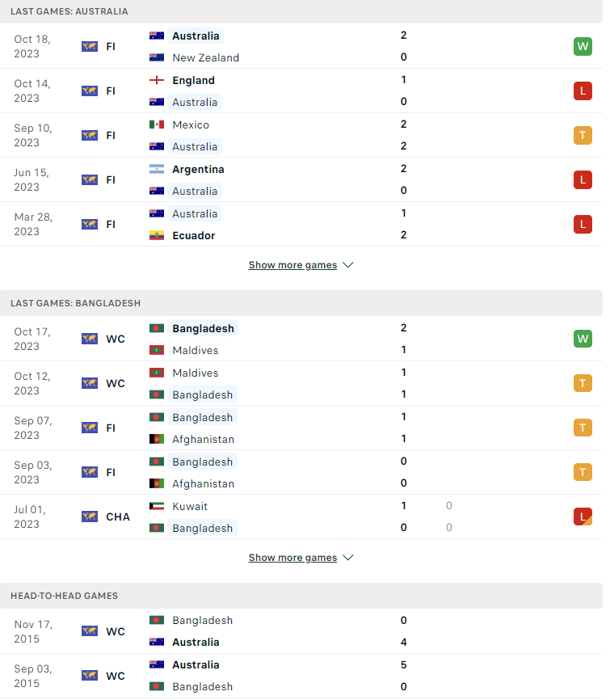Open the New Zealand team link
The width and height of the screenshot is (610, 700).
point(206,58)
